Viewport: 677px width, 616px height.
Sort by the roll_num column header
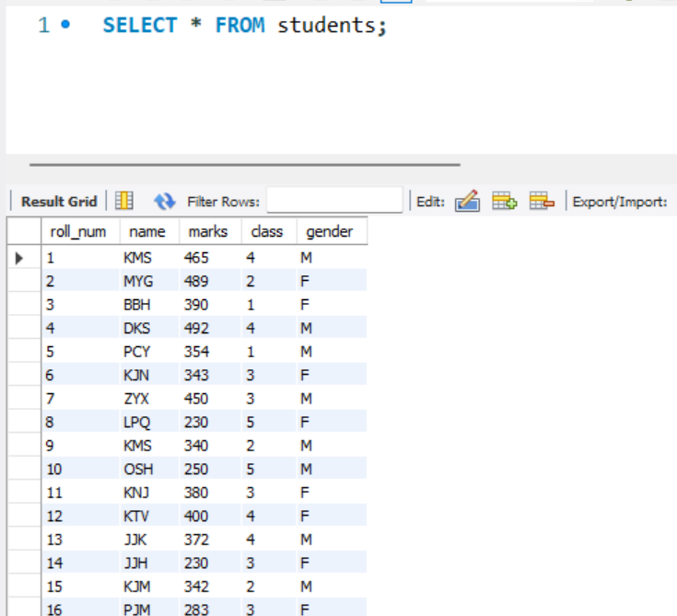[x=78, y=231]
